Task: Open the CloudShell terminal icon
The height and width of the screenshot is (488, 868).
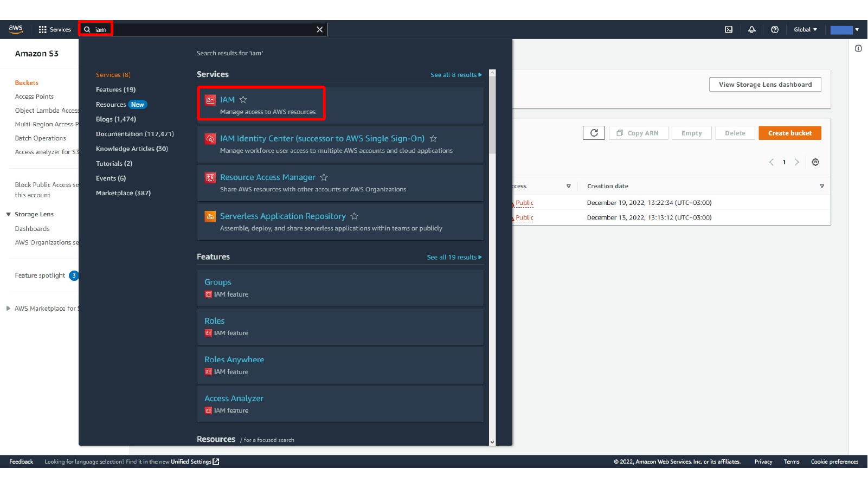Action: pyautogui.click(x=729, y=29)
